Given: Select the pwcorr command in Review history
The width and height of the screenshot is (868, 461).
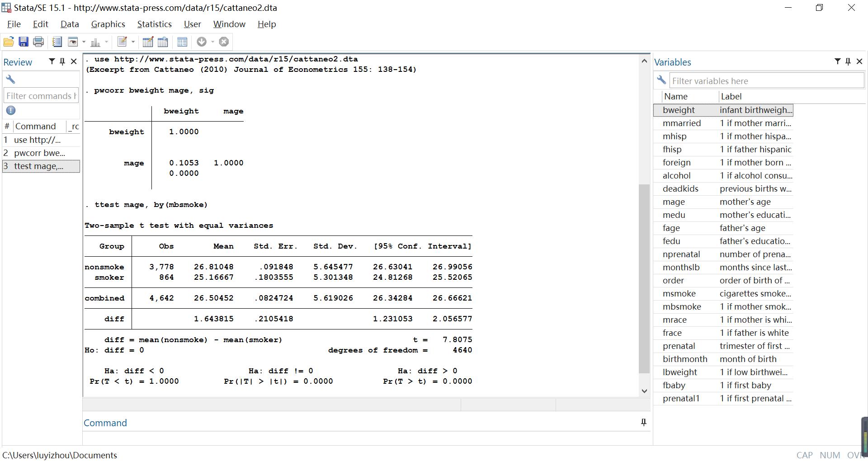Looking at the screenshot, I should point(41,153).
